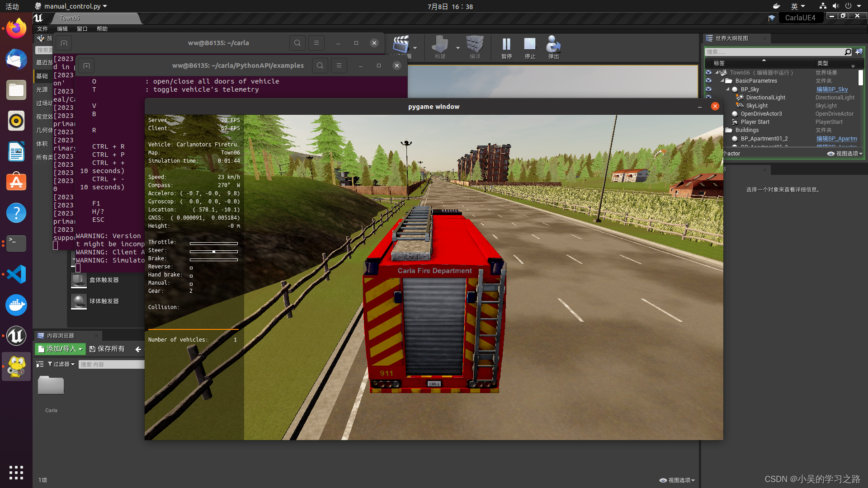Image resolution: width=868 pixels, height=488 pixels.
Task: Select the 基础 category in place panel
Action: tap(42, 76)
